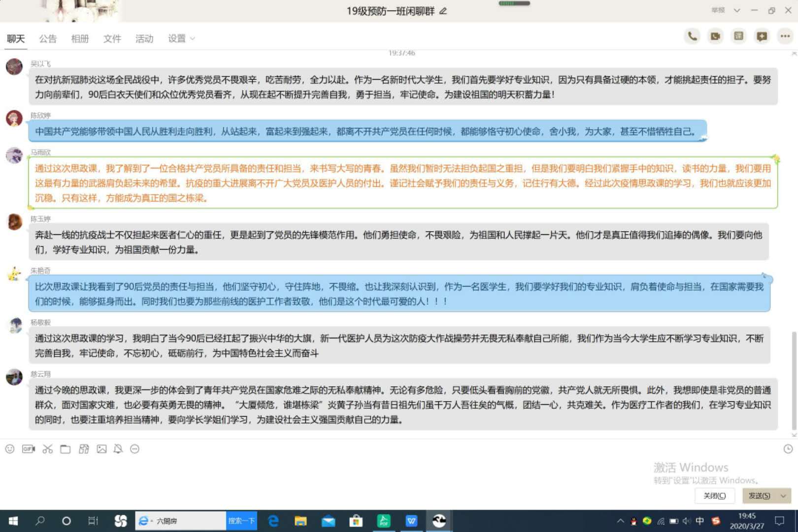Screen dimensions: 798x532
Task: Click the send image icon
Action: click(x=101, y=449)
